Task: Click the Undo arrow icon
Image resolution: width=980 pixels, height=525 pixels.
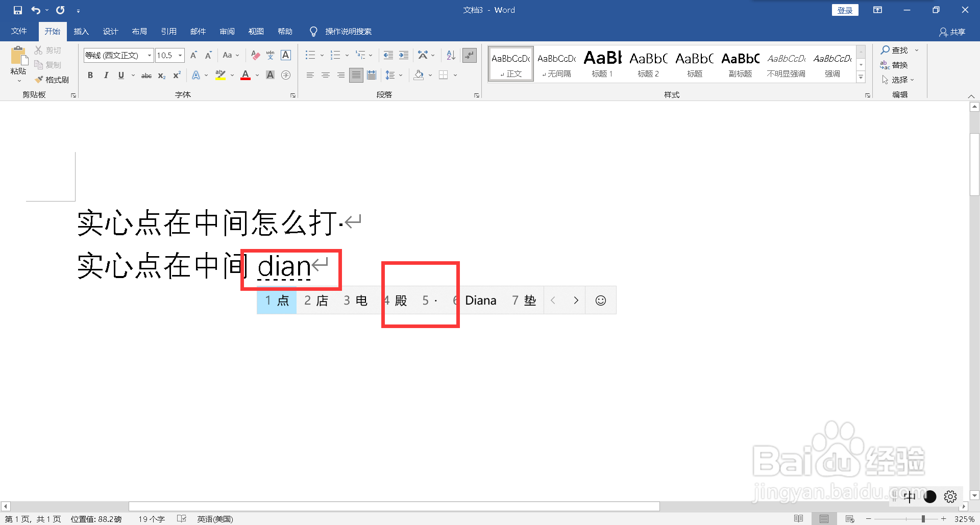Action: pos(36,10)
